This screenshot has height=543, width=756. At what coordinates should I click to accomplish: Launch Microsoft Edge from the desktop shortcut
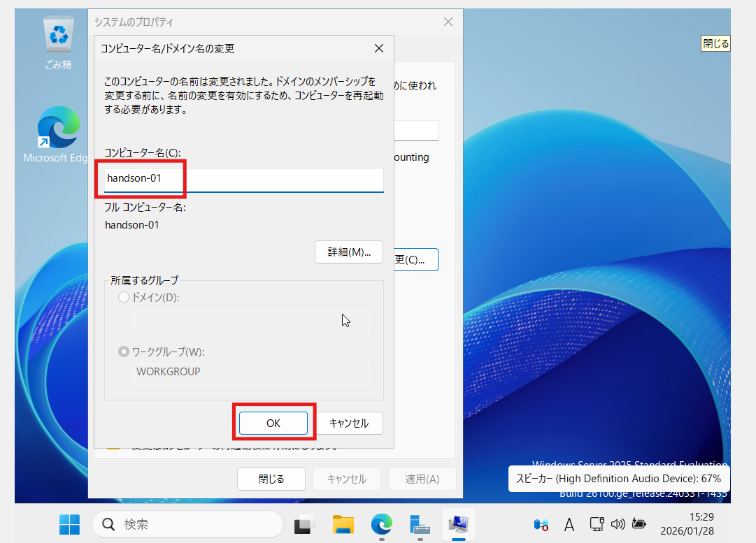(x=58, y=135)
